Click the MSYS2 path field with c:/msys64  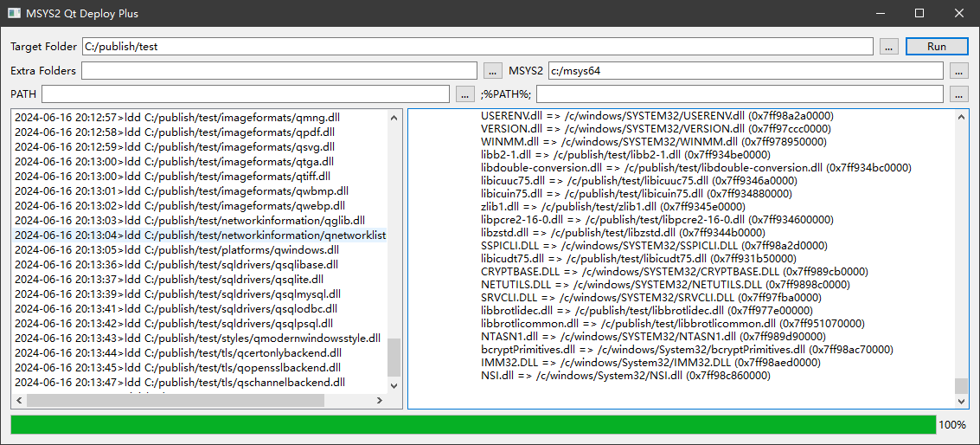pyautogui.click(x=746, y=71)
